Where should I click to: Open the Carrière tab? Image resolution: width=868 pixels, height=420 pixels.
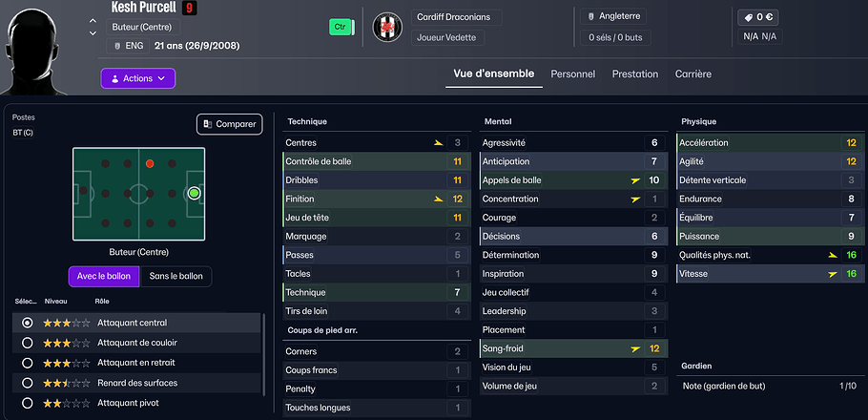tap(692, 73)
